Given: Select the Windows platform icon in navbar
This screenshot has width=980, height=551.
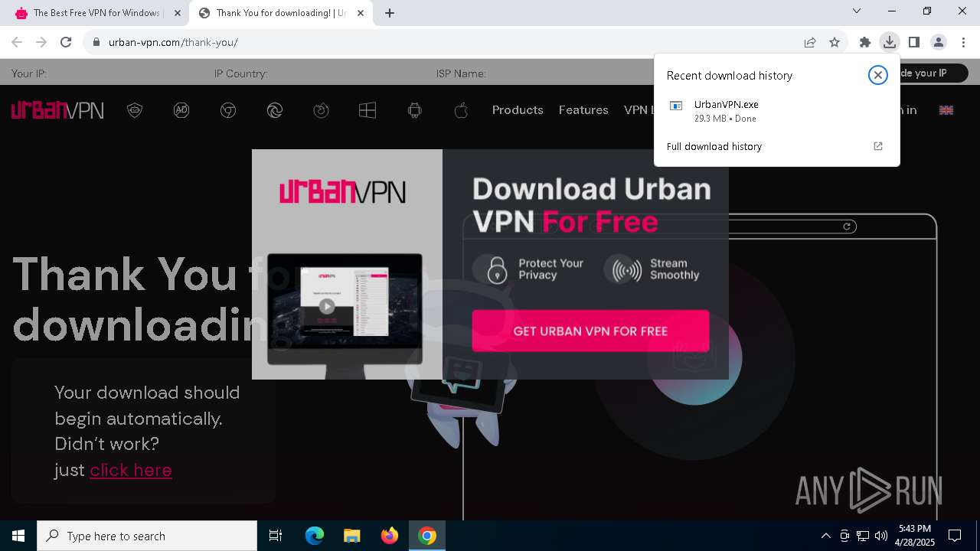Looking at the screenshot, I should pyautogui.click(x=367, y=110).
